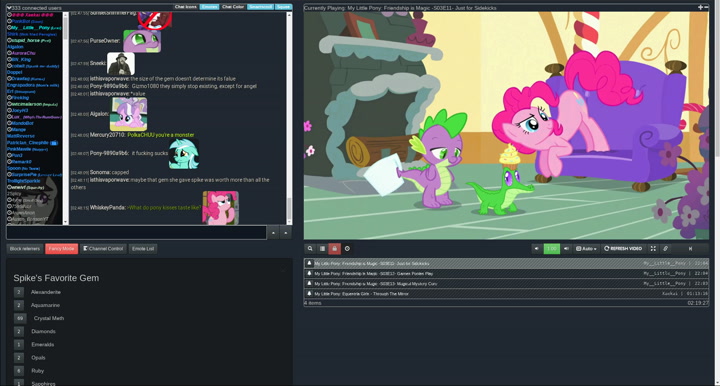Click the Refresh Video button
This screenshot has height=386, width=720.
point(623,248)
